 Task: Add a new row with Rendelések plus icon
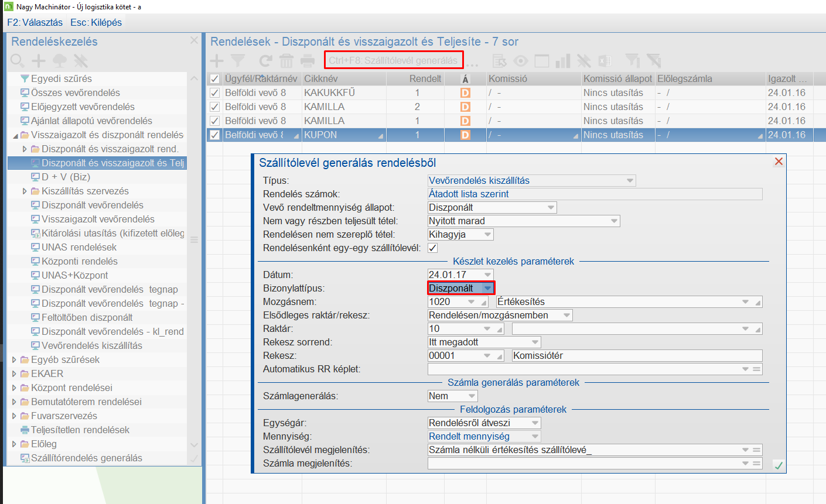tap(217, 60)
